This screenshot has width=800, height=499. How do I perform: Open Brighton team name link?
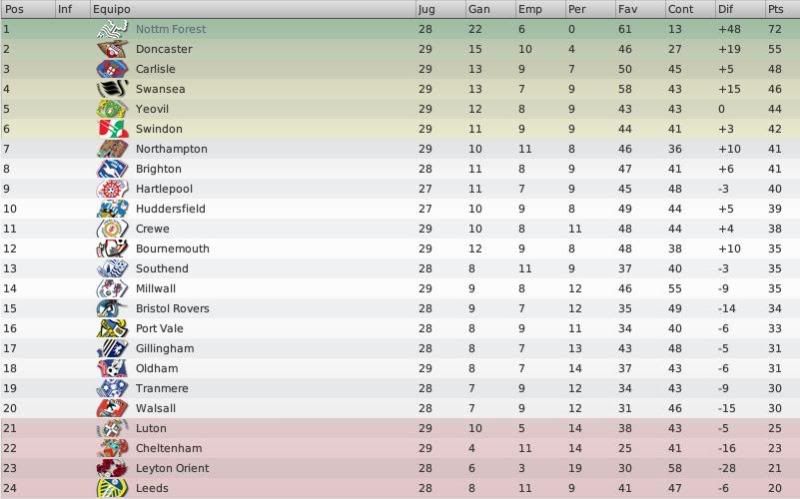pos(159,169)
